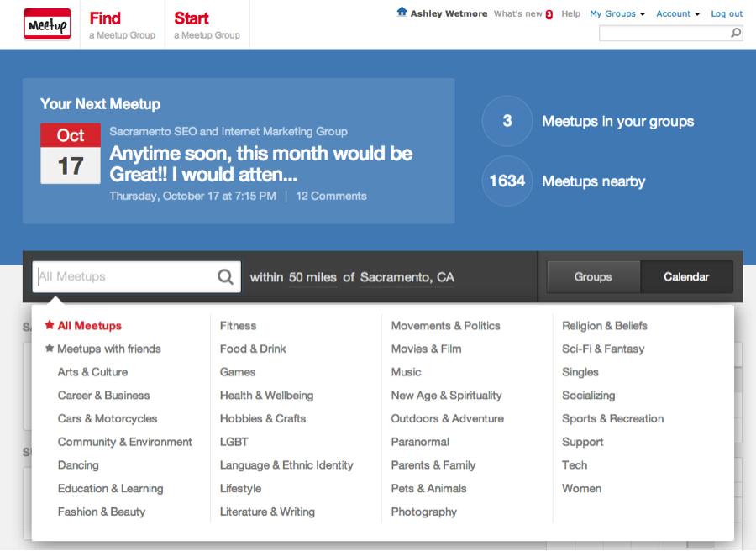Click the home icon beside Ashley Wetmore
Image resolution: width=756 pixels, height=551 pixels.
click(402, 12)
